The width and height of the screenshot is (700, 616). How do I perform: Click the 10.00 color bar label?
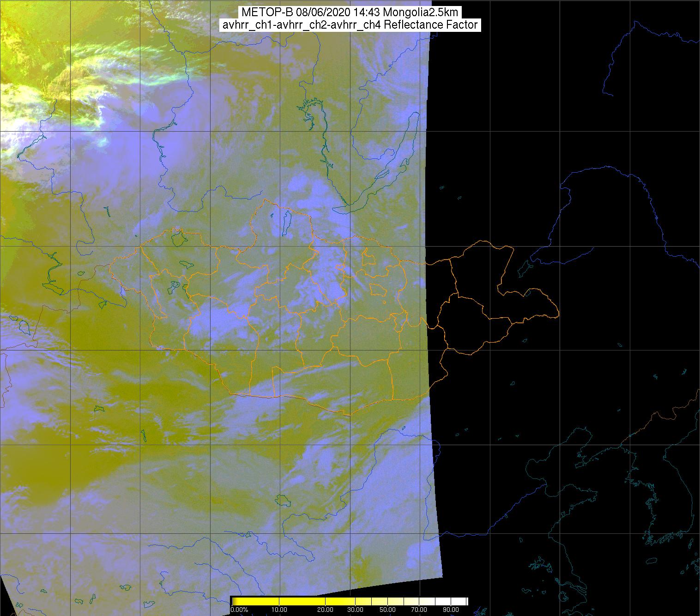(x=279, y=610)
